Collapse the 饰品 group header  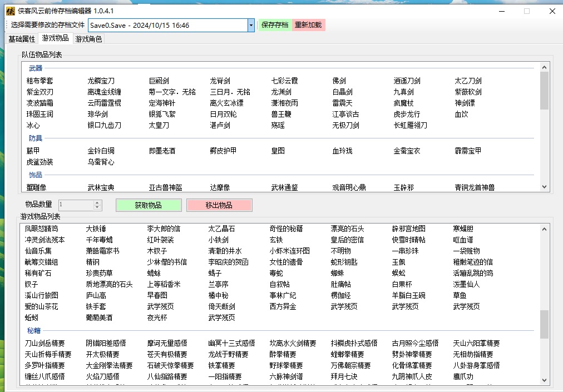[x=36, y=175]
